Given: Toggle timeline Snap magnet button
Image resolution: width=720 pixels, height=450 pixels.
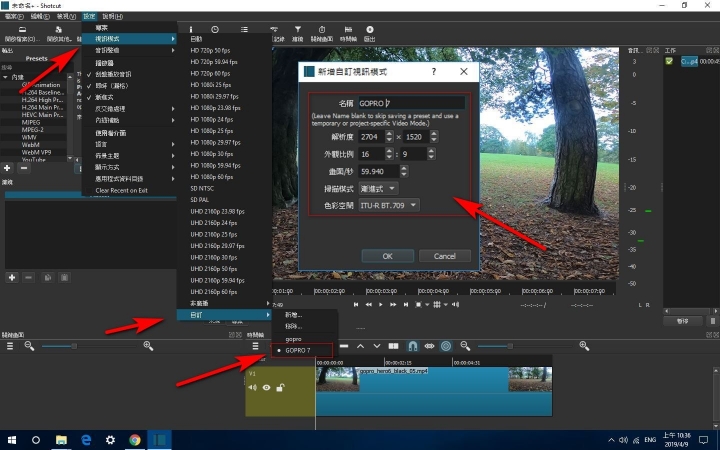Looking at the screenshot, I should coord(413,346).
